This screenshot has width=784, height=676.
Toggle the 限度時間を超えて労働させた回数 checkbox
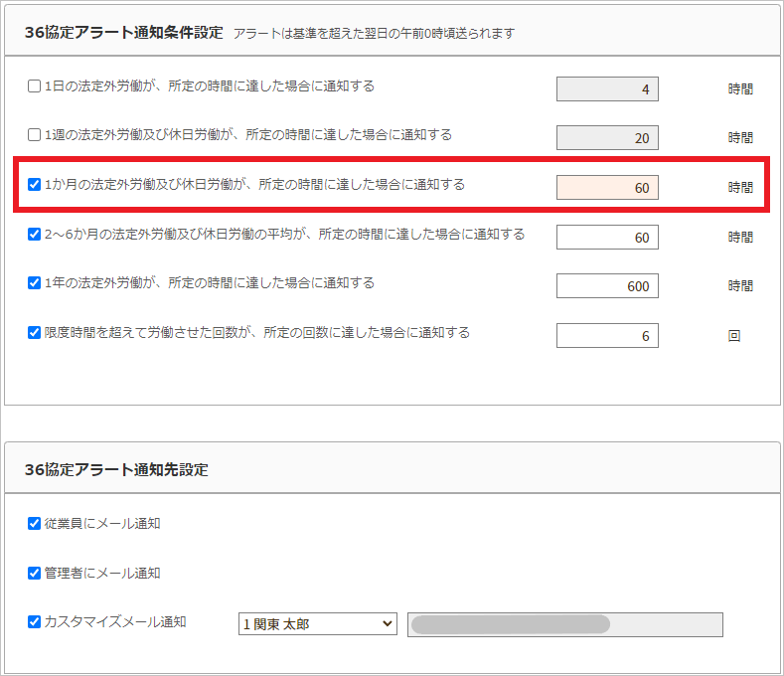point(34,333)
